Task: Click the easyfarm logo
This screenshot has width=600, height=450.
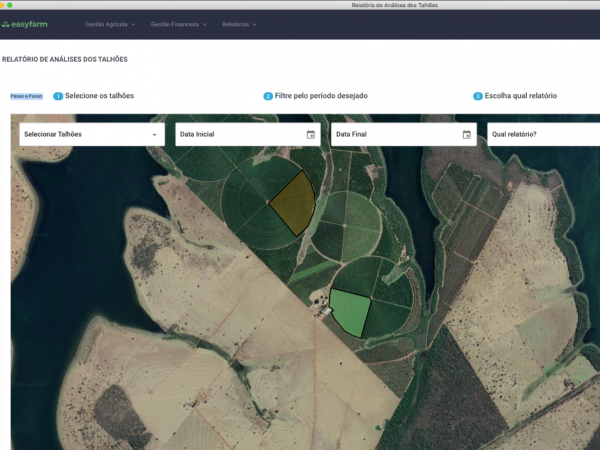Action: click(25, 24)
